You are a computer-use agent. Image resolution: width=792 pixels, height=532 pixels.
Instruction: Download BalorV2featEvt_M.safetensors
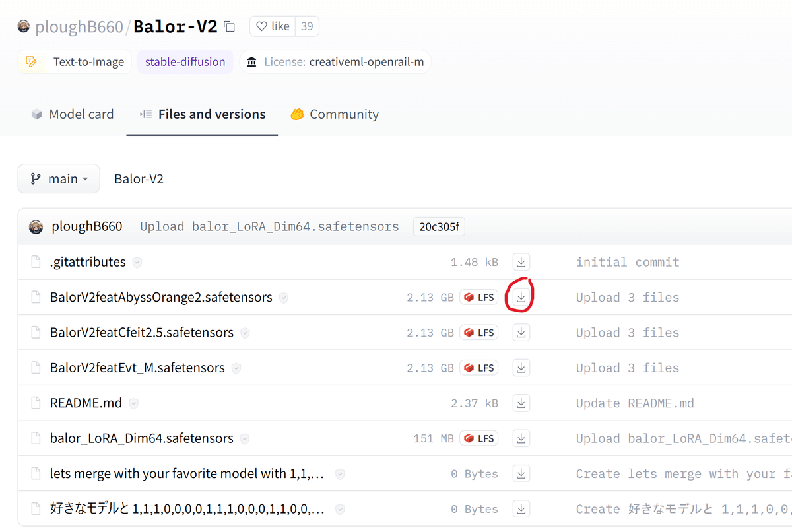pos(521,368)
